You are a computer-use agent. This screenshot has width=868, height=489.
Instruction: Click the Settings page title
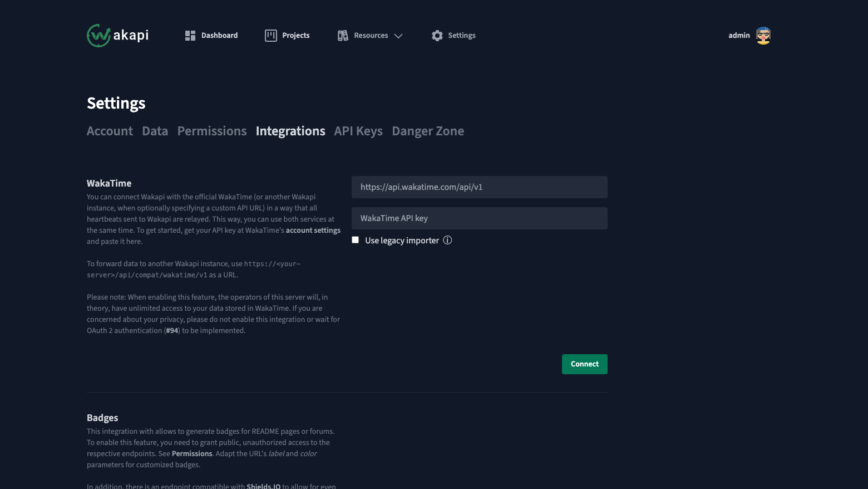pos(116,103)
